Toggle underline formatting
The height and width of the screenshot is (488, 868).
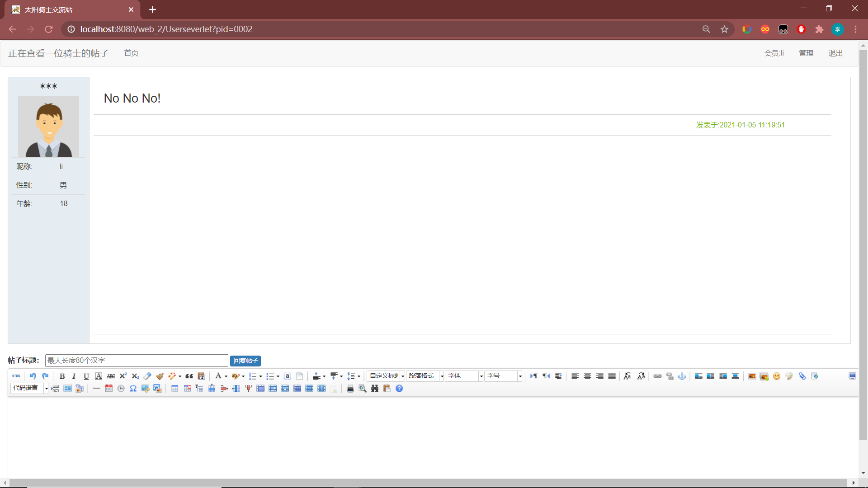[x=86, y=376]
